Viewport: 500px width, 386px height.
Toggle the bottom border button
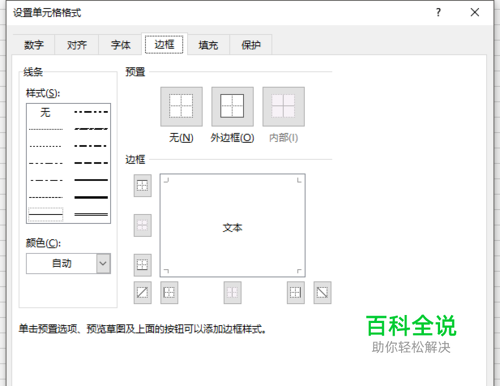143,265
